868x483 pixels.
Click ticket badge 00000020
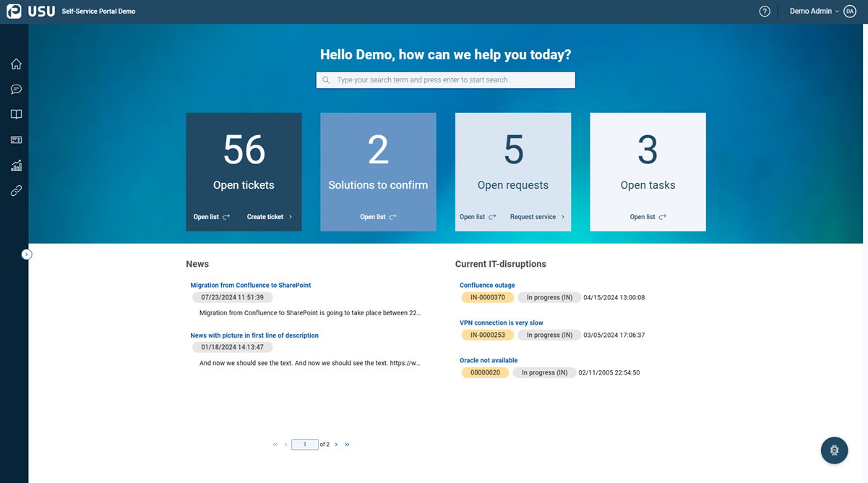485,373
